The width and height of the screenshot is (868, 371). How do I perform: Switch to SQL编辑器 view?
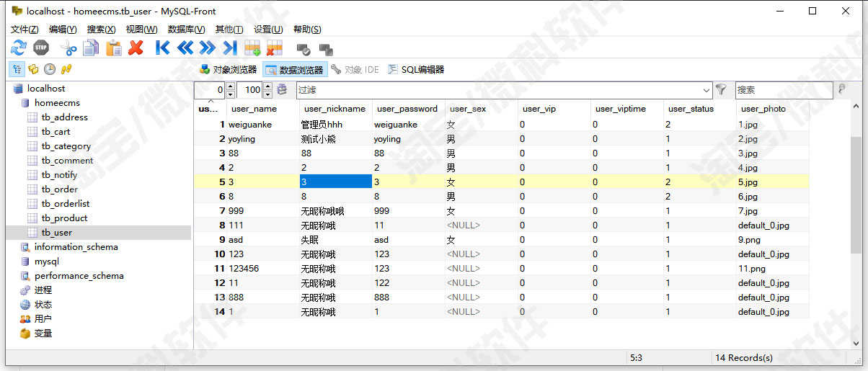416,70
